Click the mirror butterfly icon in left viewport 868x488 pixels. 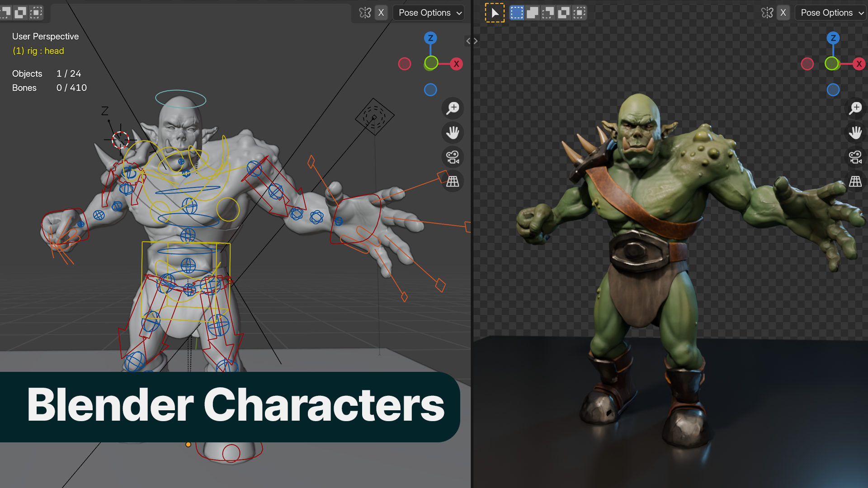click(x=365, y=13)
